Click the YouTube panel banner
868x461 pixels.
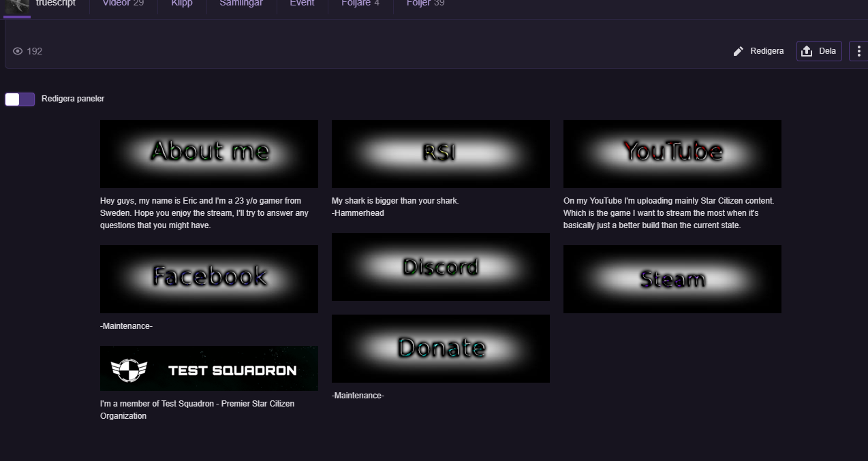672,154
